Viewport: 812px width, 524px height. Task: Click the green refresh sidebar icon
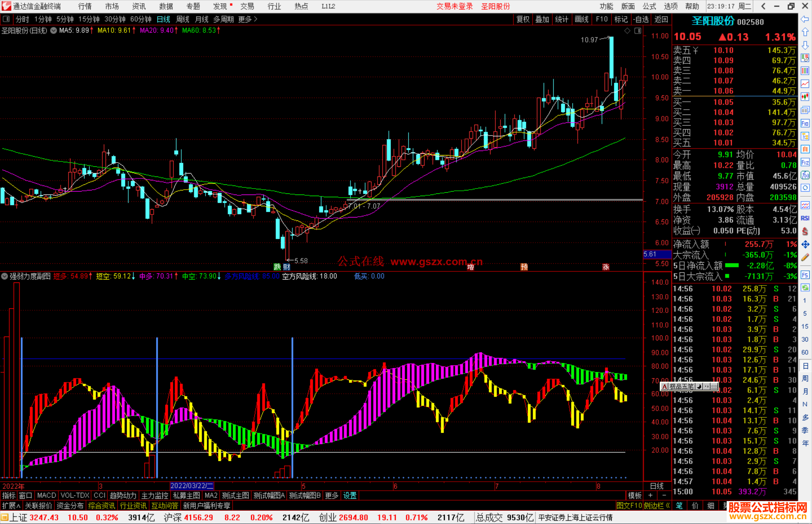[x=805, y=288]
